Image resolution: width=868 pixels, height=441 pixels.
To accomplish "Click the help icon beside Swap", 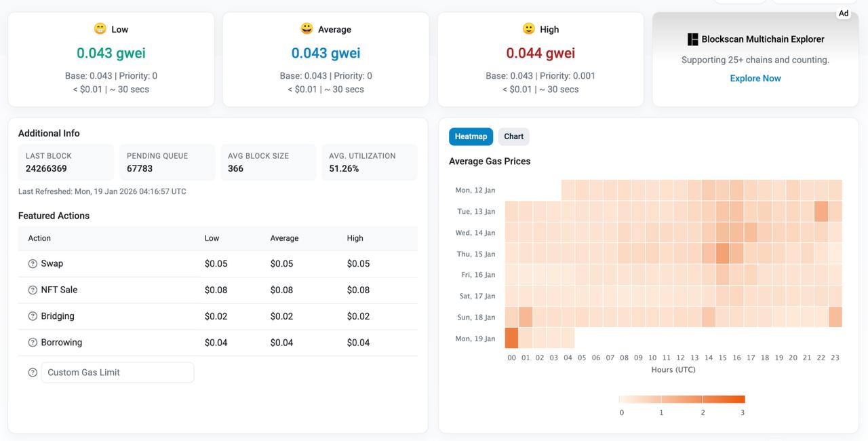I will [33, 264].
